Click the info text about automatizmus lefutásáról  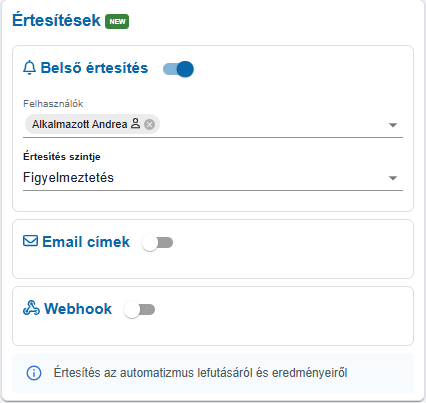201,373
